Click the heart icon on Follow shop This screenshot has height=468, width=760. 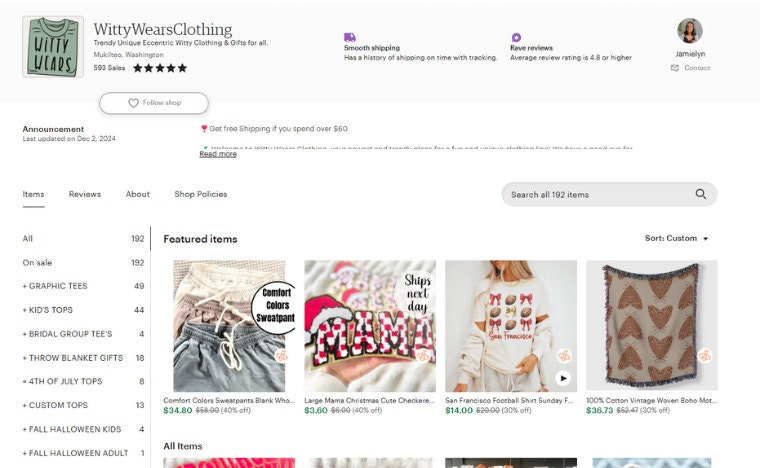click(x=133, y=103)
